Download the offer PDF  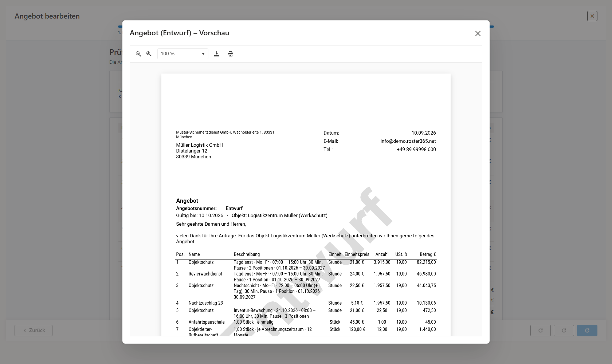217,54
